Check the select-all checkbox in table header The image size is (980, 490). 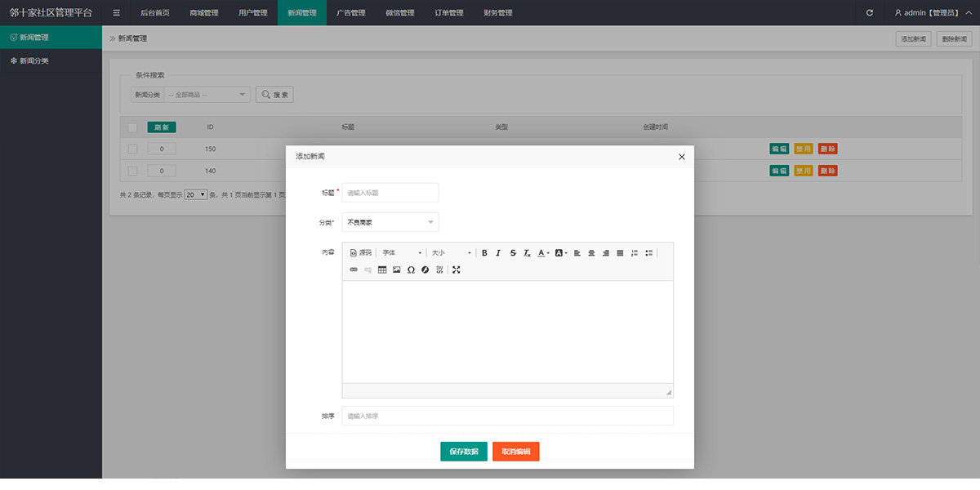point(132,127)
